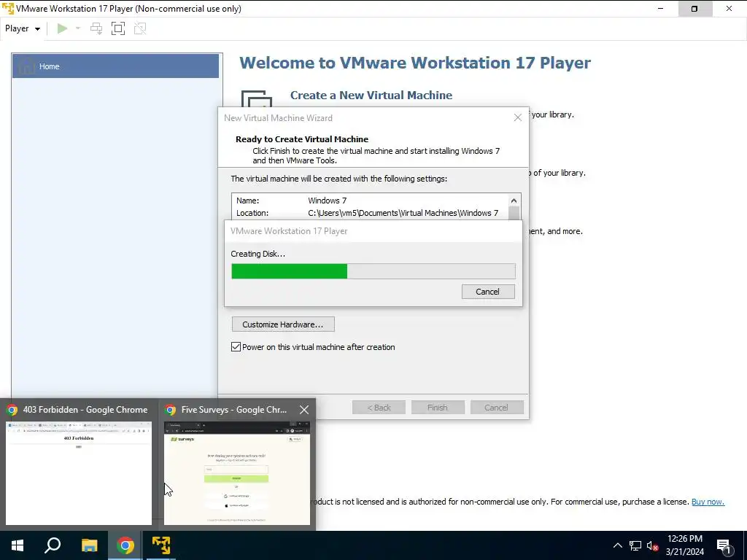Screen dimensions: 747x560
Task: Close the New Virtual Machine Wizard dialog
Action: [518, 117]
